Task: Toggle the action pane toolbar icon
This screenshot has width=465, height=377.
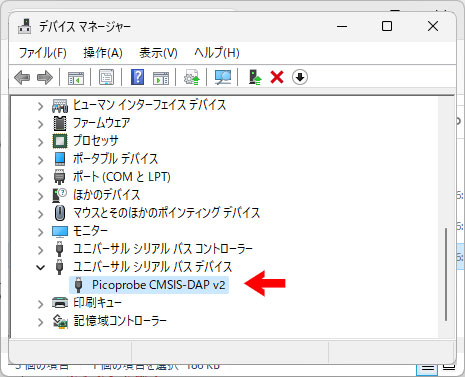Action: (161, 78)
